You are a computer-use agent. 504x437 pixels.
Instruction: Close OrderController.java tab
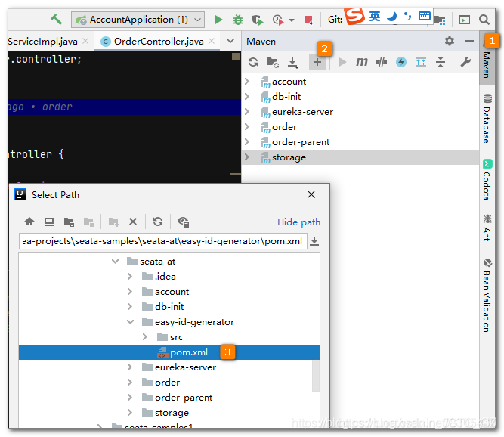click(x=212, y=41)
